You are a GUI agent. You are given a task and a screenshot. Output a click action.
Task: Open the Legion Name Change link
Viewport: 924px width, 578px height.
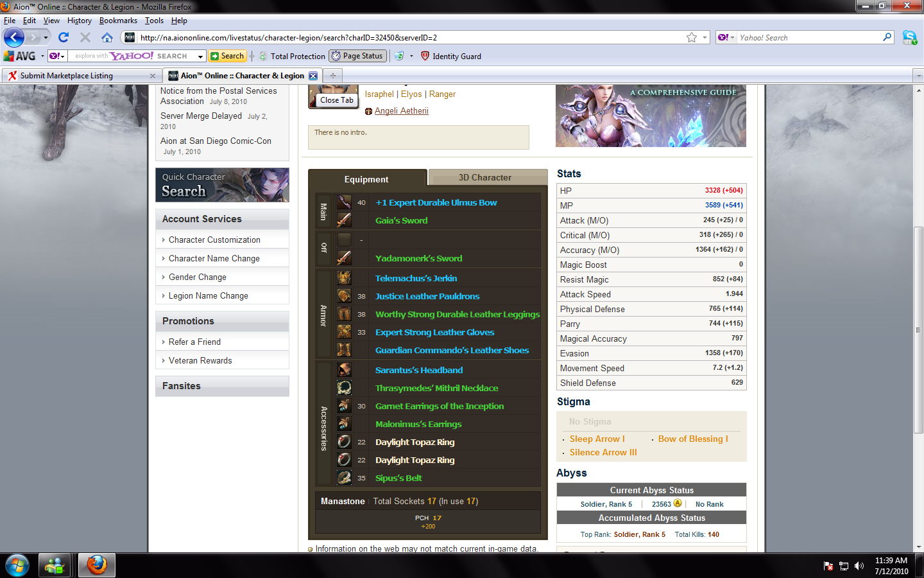coord(208,295)
